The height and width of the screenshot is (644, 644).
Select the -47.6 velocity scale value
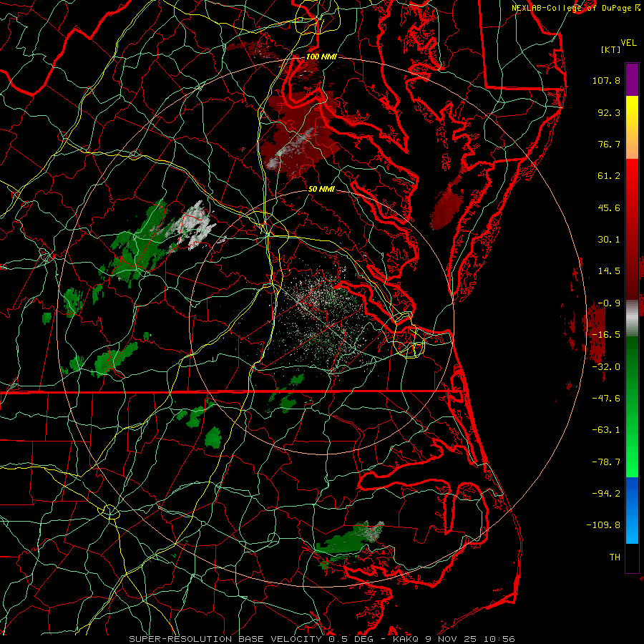pyautogui.click(x=606, y=399)
